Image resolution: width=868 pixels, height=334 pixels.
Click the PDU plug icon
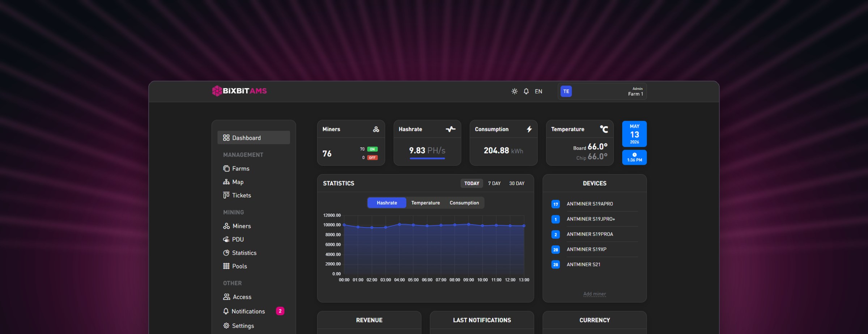226,239
